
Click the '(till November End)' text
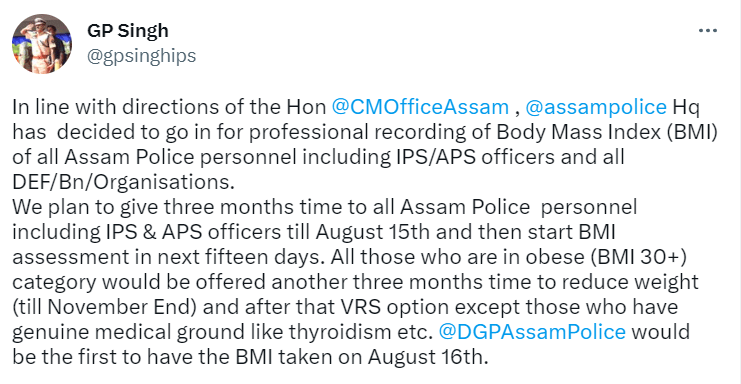pyautogui.click(x=104, y=307)
